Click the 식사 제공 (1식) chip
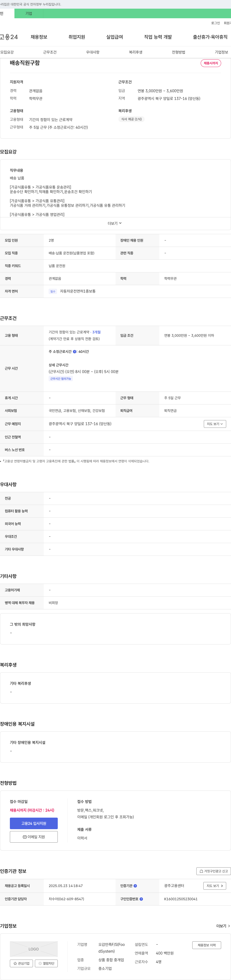This screenshot has height=980, width=231. coord(132,119)
